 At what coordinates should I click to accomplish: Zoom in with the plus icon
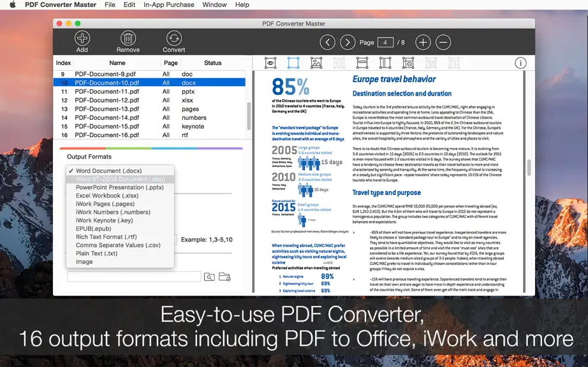[423, 42]
